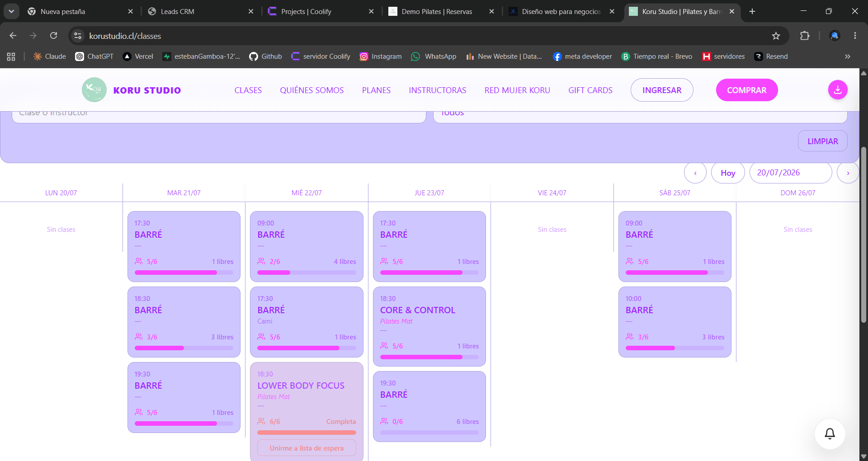Close the Leads CRM tab
868x461 pixels.
(x=251, y=11)
